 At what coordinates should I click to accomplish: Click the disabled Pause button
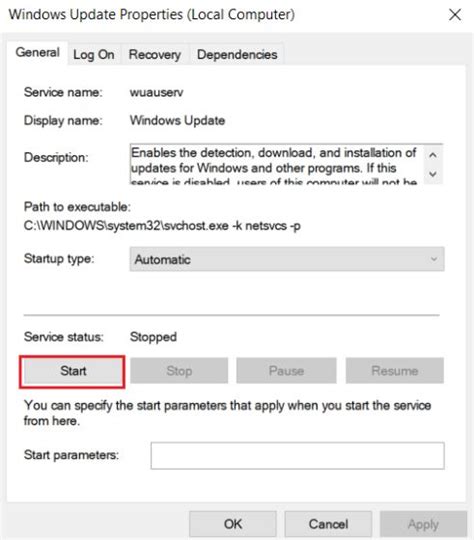286,371
